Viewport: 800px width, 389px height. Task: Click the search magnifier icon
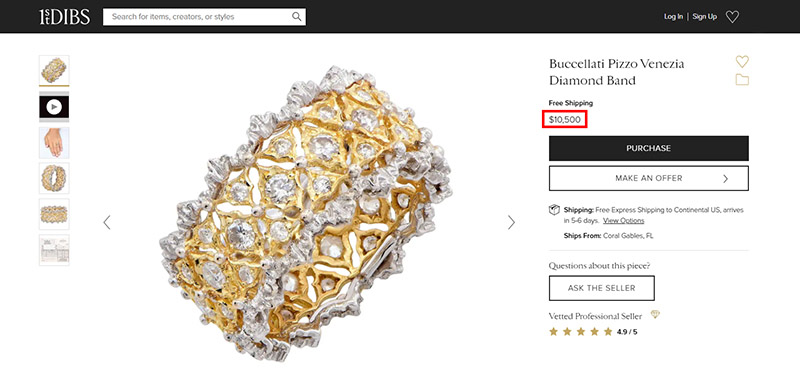point(296,16)
